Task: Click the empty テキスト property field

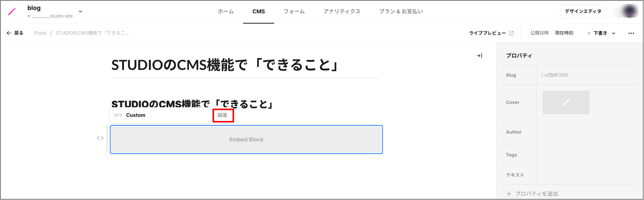Action: 587,175
